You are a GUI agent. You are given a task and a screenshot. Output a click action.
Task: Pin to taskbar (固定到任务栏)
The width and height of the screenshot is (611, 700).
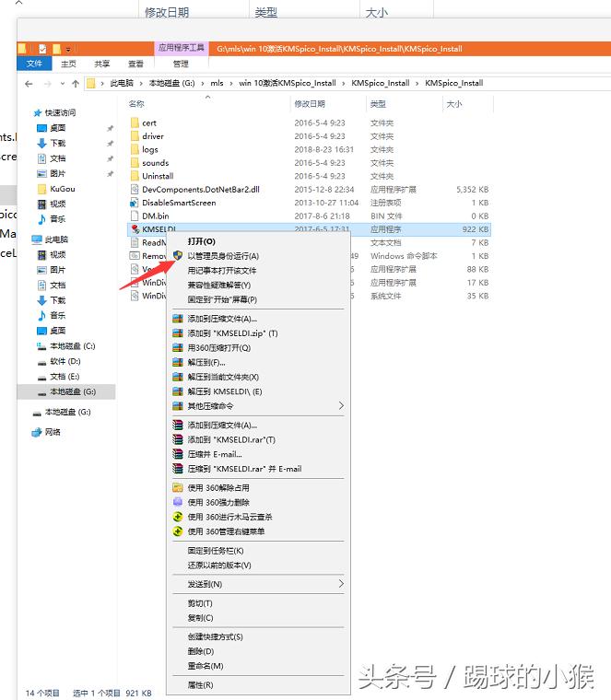click(x=216, y=551)
